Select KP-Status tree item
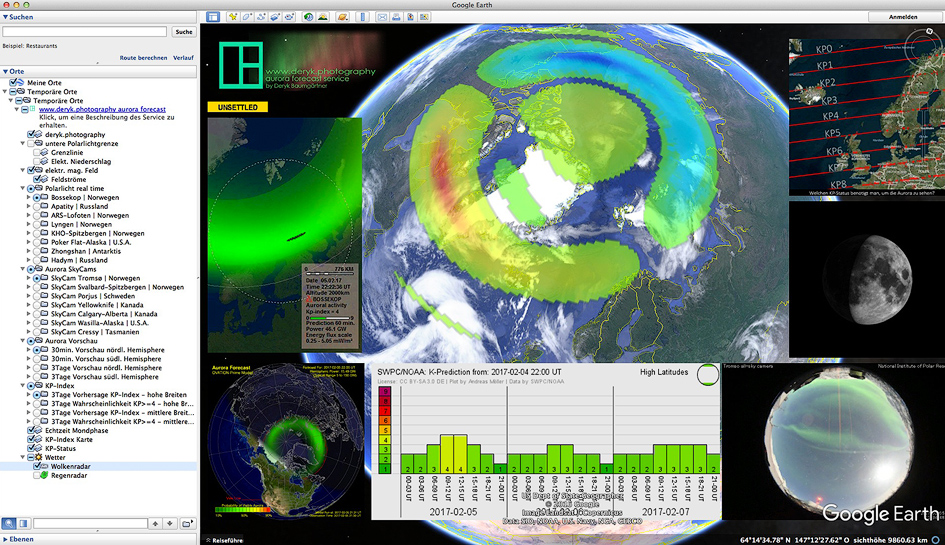Screen dimensions: 945x545 coord(60,449)
